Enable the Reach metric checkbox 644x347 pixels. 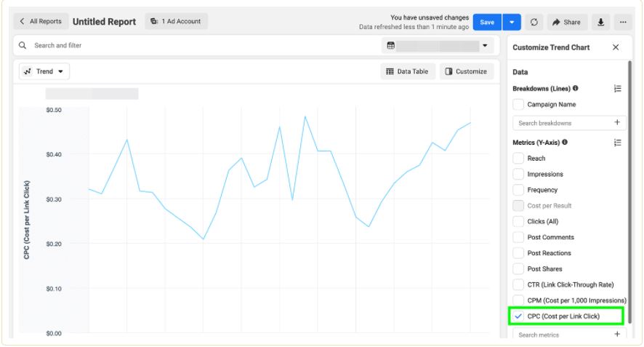coord(518,158)
